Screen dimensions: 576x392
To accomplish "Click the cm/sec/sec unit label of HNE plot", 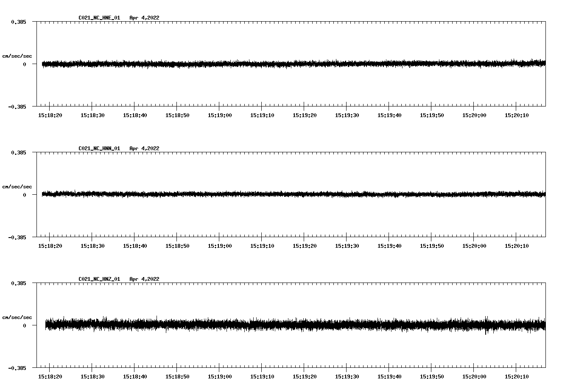I will coord(17,56).
